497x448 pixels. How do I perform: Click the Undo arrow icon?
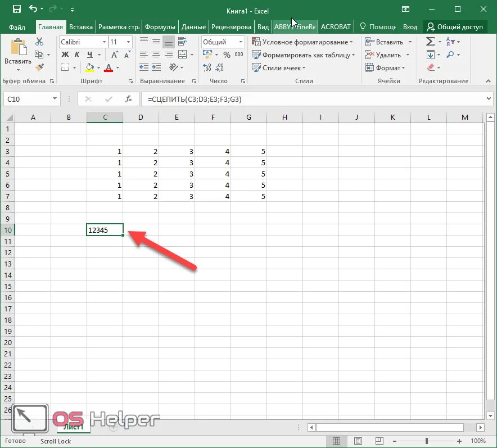33,9
